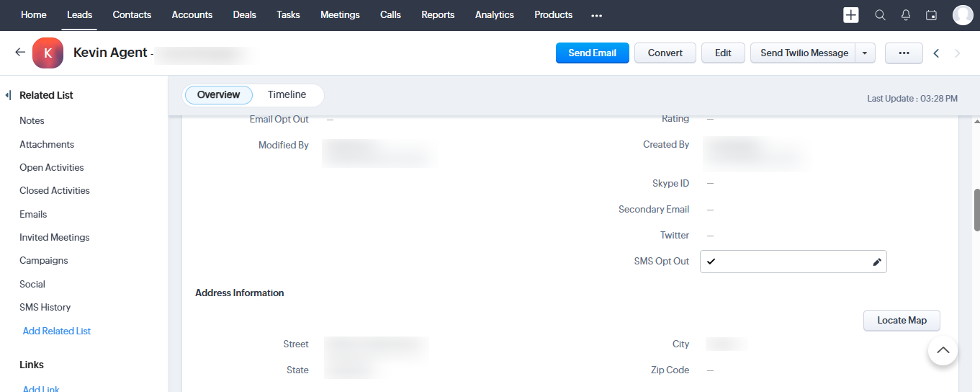
Task: Expand the Send Twilio Message dropdown arrow
Action: click(x=865, y=53)
